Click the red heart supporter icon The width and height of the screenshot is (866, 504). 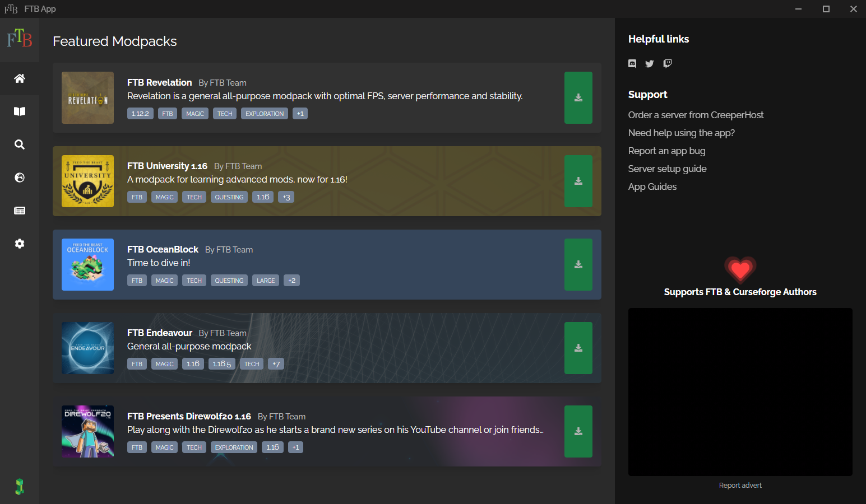740,270
